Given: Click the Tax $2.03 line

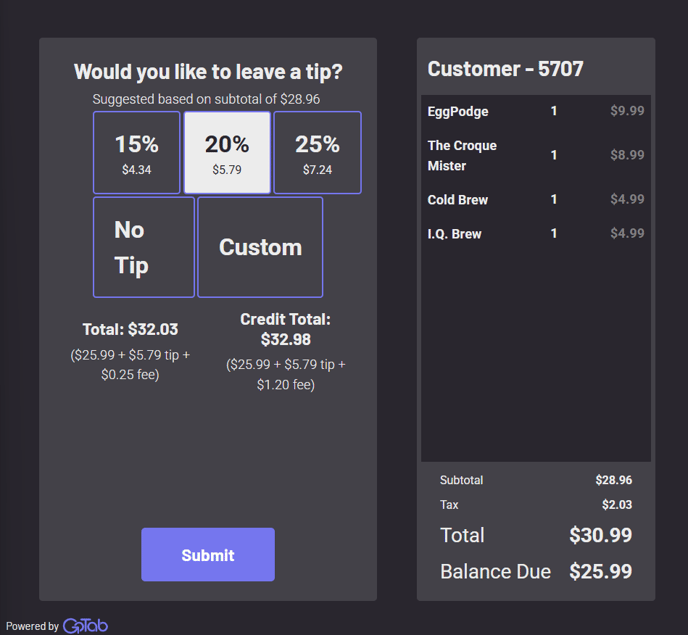Looking at the screenshot, I should [535, 505].
